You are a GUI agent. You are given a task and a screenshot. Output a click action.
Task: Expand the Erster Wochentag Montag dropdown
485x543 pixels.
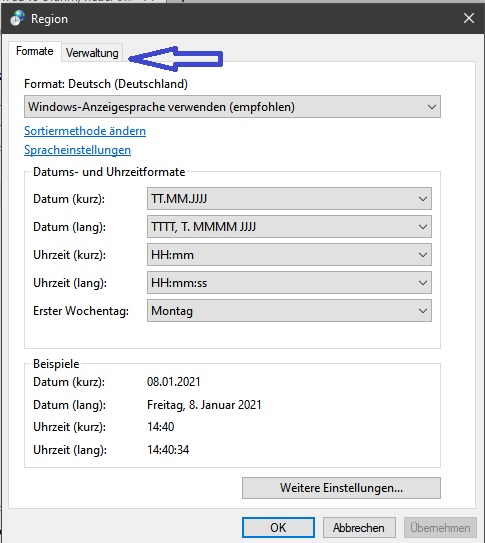click(x=289, y=311)
